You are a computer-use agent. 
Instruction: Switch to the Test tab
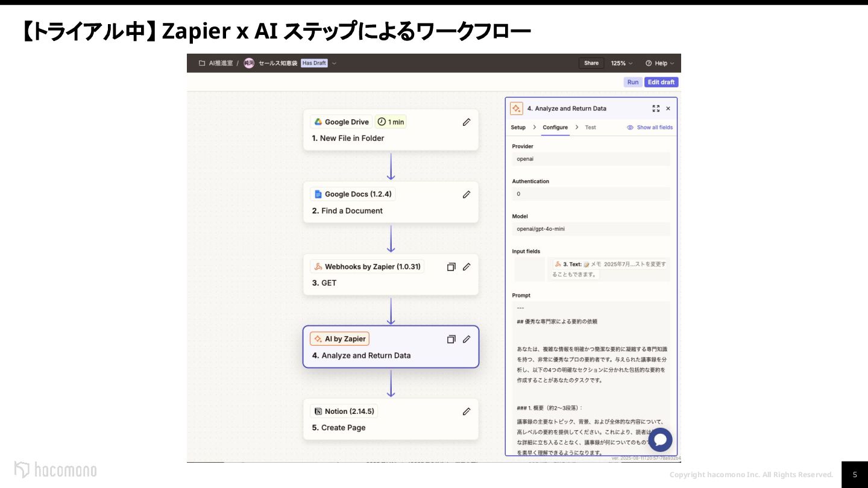[590, 127]
